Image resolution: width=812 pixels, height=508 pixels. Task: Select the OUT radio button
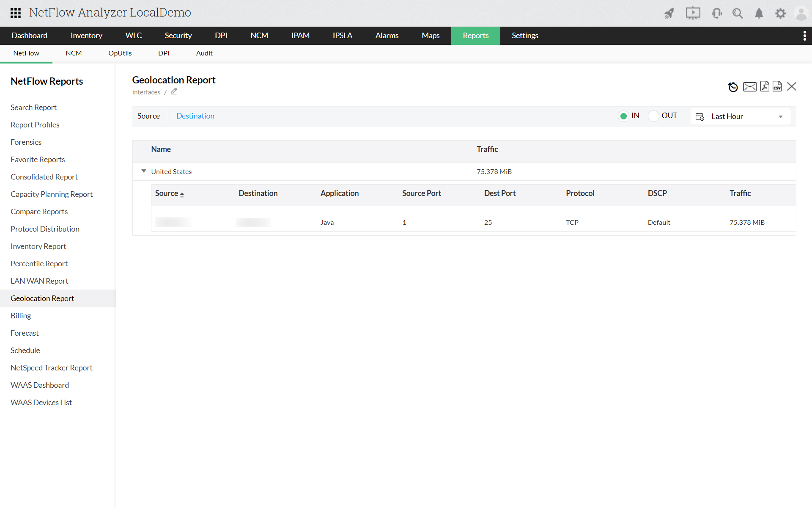[653, 116]
